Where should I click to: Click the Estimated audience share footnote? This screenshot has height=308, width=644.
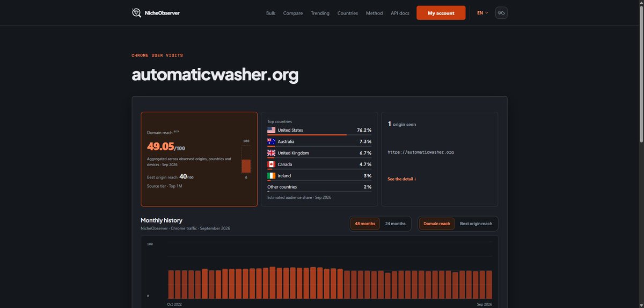(x=299, y=197)
